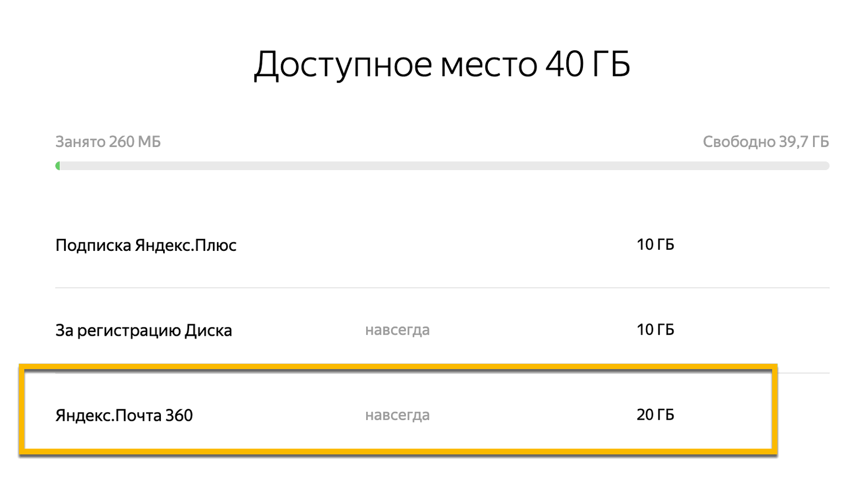Screen dimensions: 865x504
Task: Open the За регистрацию Диска item
Action: 143,330
